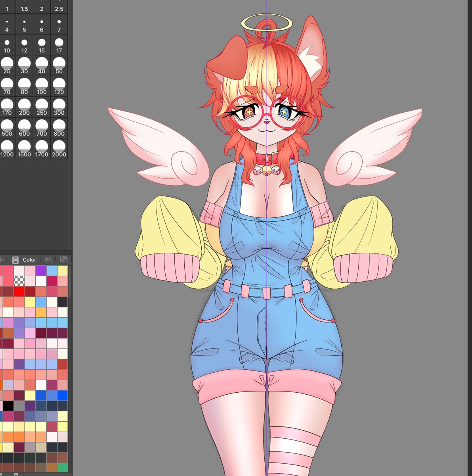
Task: Switch to Intermediate Color tab (mountain icon)
Action: tap(48, 259)
